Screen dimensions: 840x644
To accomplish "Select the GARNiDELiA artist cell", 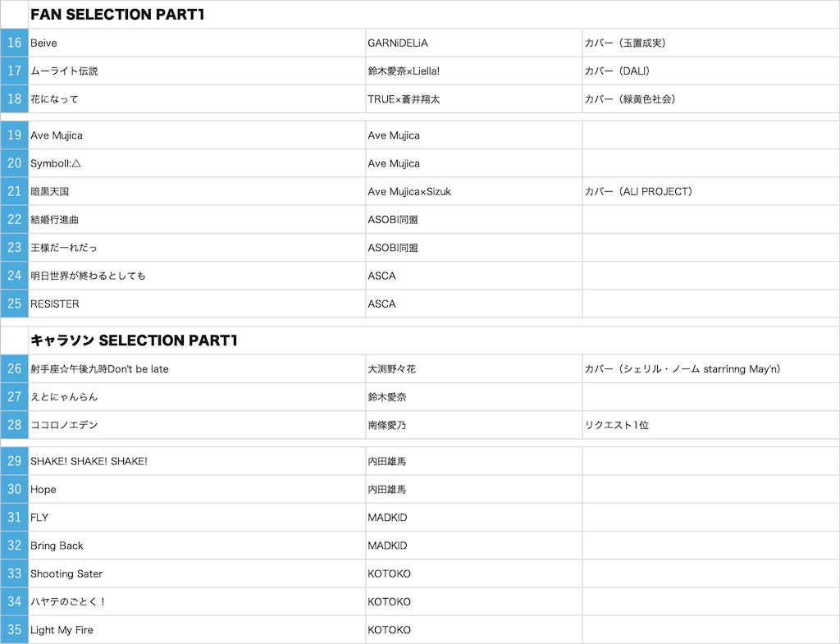I will (473, 43).
